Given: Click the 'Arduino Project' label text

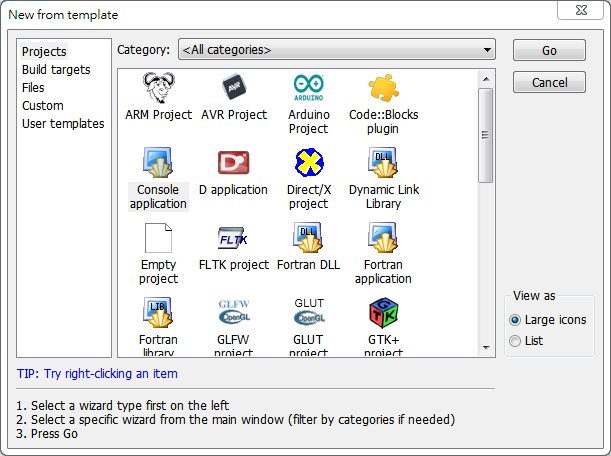Looking at the screenshot, I should point(309,122).
